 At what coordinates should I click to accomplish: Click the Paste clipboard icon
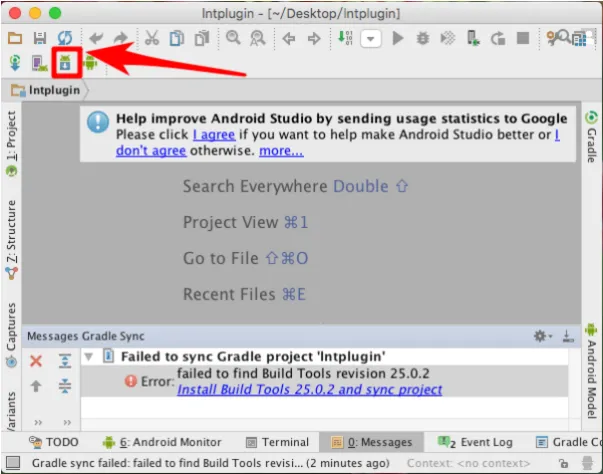coord(202,38)
